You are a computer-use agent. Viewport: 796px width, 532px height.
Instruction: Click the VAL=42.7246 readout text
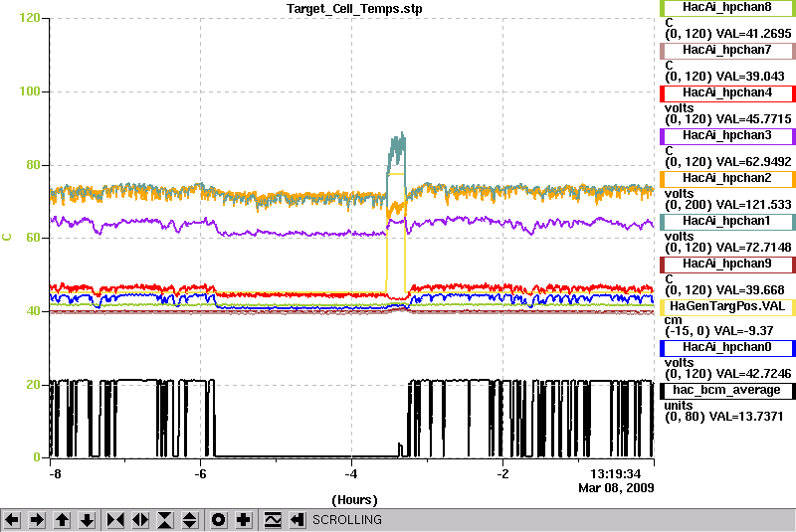coord(753,374)
